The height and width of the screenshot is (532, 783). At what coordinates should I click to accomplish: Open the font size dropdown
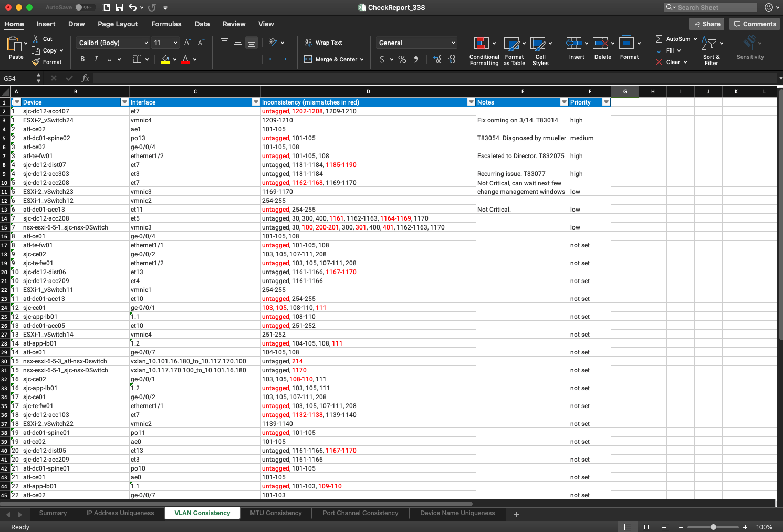click(x=175, y=43)
